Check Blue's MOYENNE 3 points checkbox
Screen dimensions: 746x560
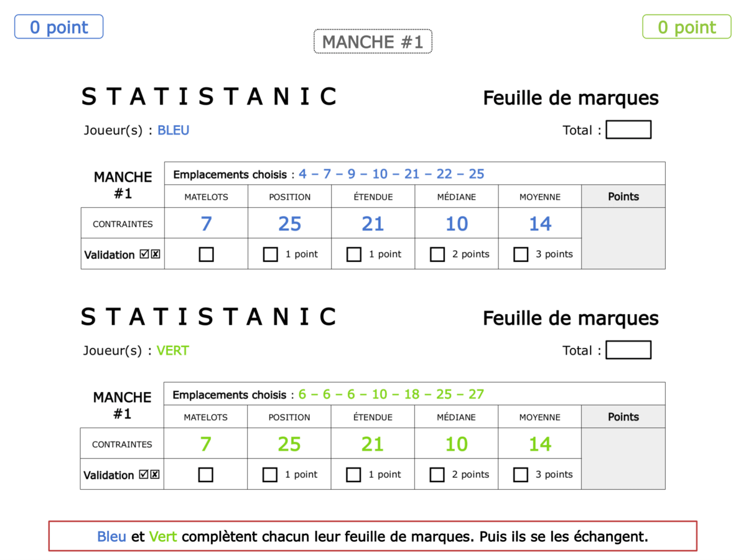521,254
